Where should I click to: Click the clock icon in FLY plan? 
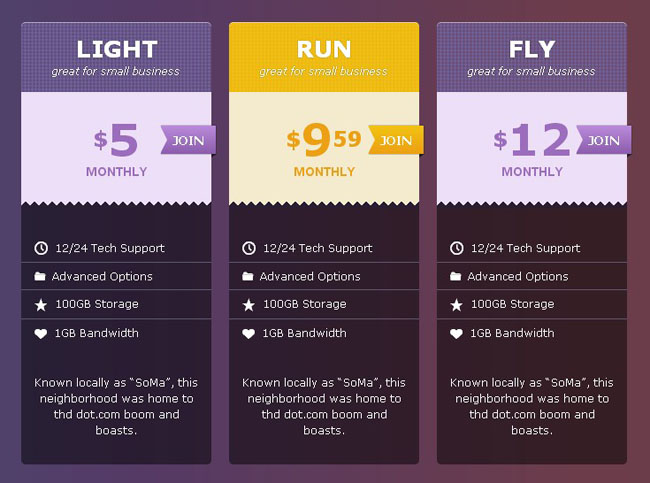[x=457, y=248]
